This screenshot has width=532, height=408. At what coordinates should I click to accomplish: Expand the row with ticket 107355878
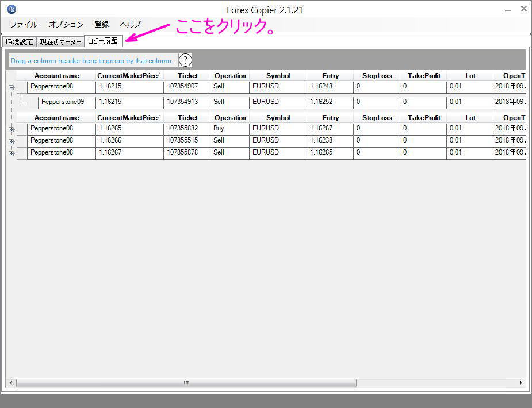click(11, 153)
